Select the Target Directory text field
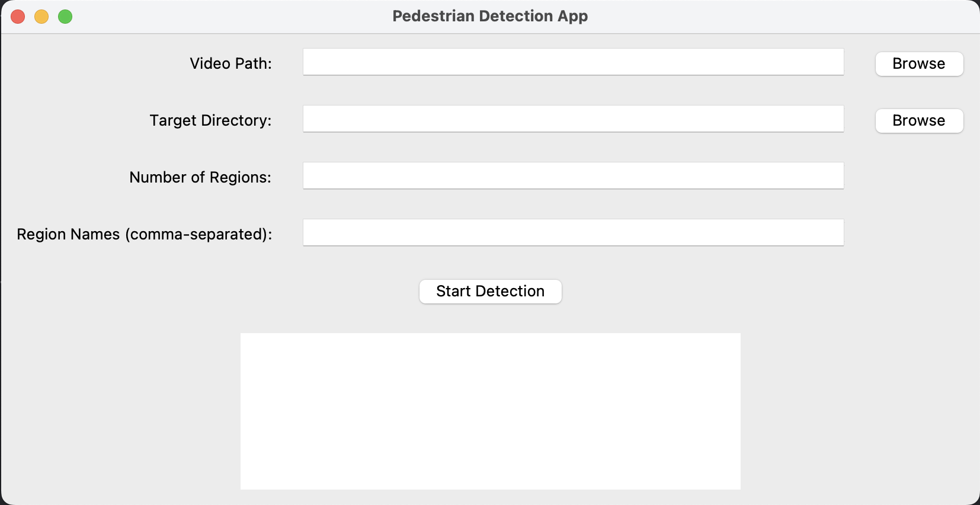980x505 pixels. pyautogui.click(x=573, y=119)
